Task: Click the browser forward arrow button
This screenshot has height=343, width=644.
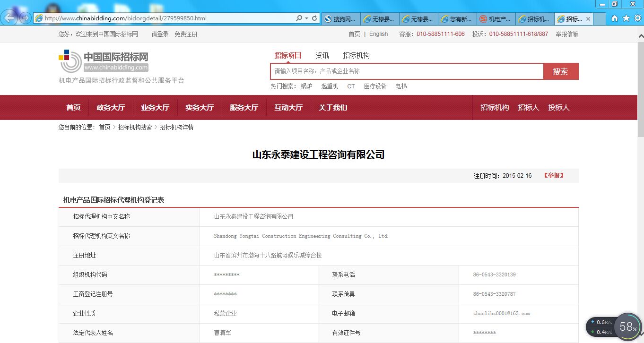Action: click(x=25, y=18)
